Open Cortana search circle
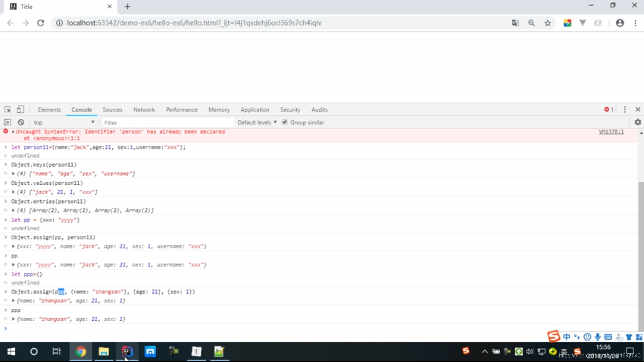The image size is (644, 362). point(34,352)
